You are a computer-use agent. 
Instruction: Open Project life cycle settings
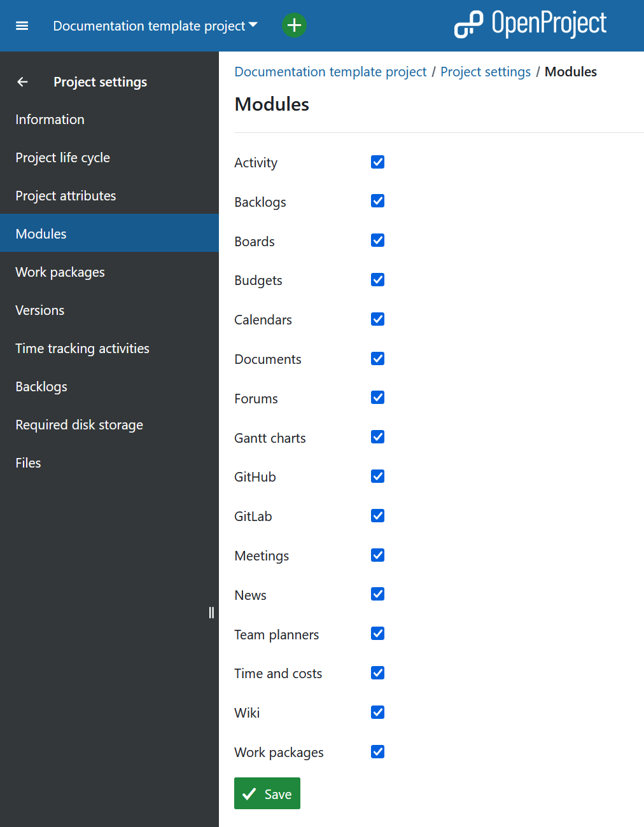(109, 158)
